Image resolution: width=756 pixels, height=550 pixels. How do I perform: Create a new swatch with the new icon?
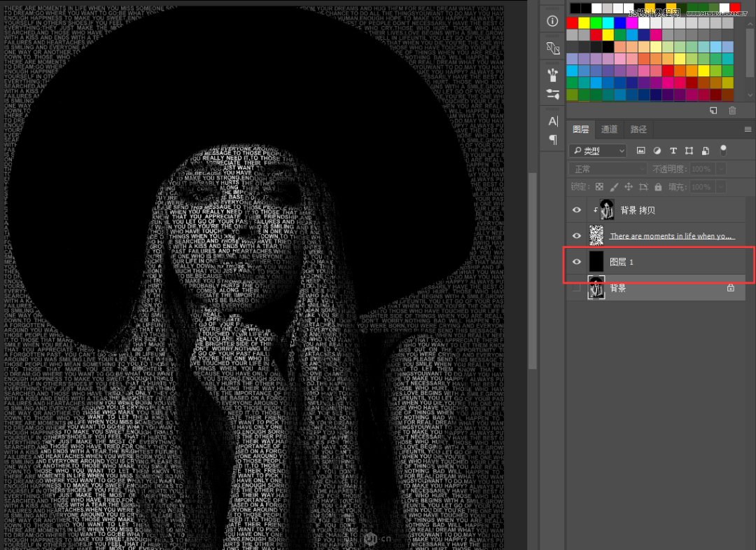tap(713, 111)
